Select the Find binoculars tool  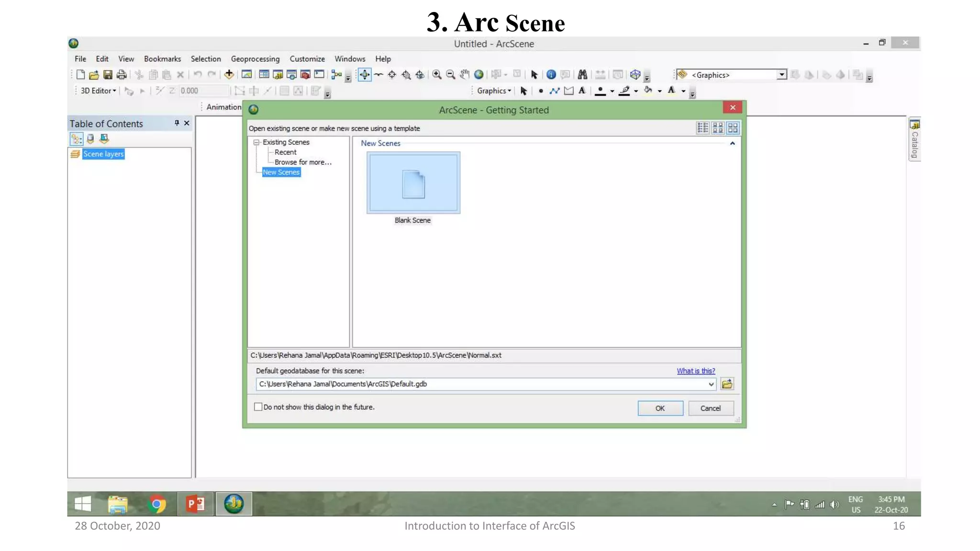point(582,75)
